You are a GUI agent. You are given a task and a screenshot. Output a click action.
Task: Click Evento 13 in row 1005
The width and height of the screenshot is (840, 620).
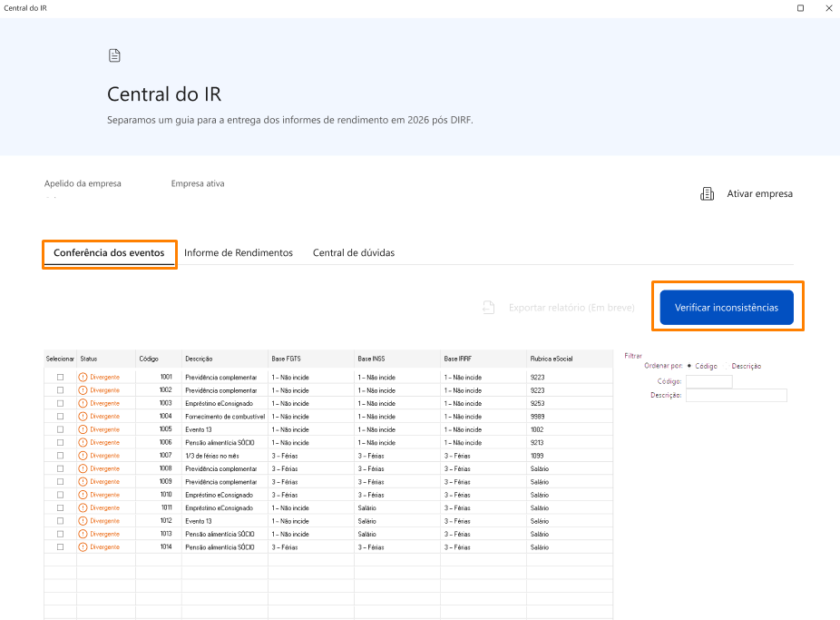[x=199, y=429]
